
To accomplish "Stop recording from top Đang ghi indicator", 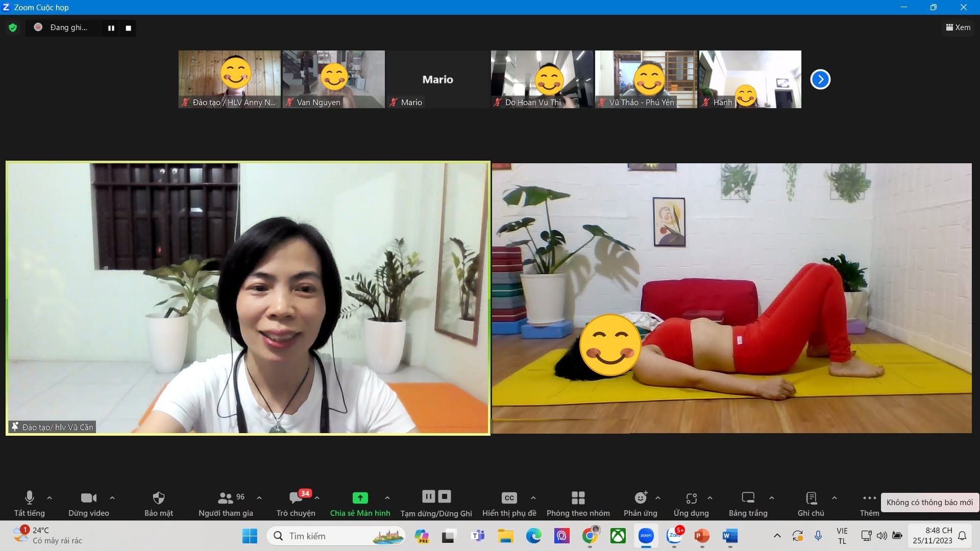I will coord(129,28).
